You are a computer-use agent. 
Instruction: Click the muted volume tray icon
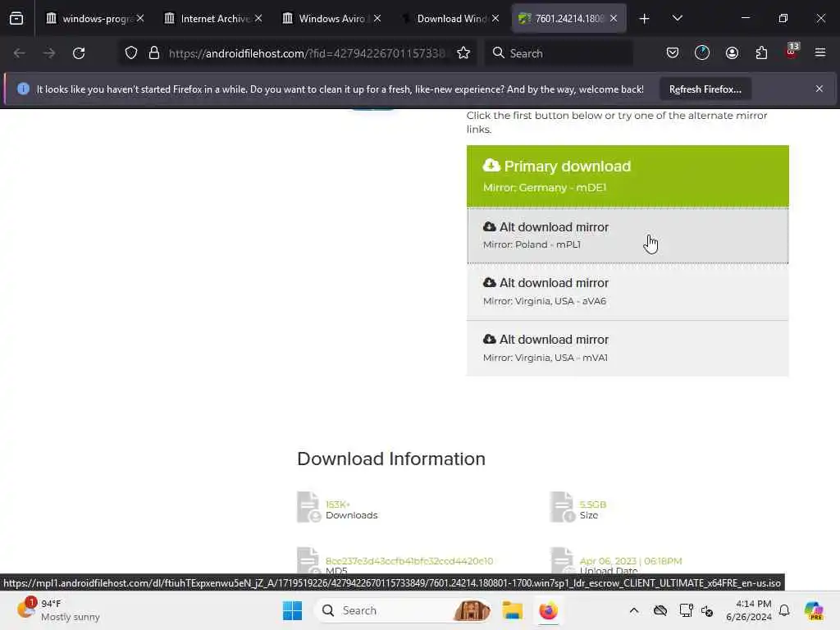point(707,610)
